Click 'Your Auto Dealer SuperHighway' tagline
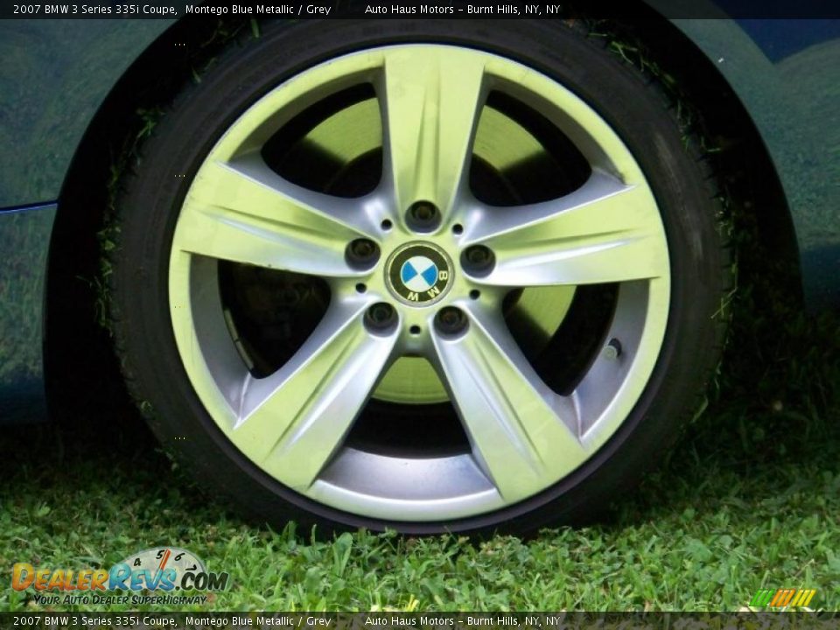Viewport: 840px width, 630px height. (120, 599)
